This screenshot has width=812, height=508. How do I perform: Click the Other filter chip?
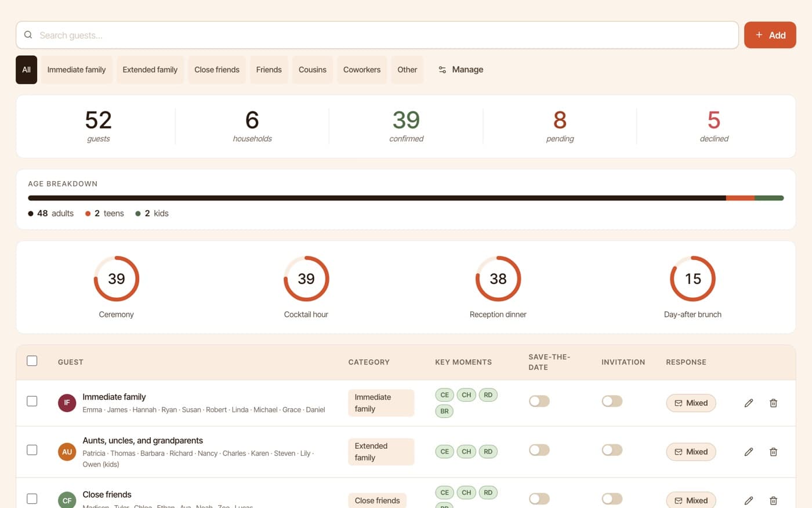407,70
